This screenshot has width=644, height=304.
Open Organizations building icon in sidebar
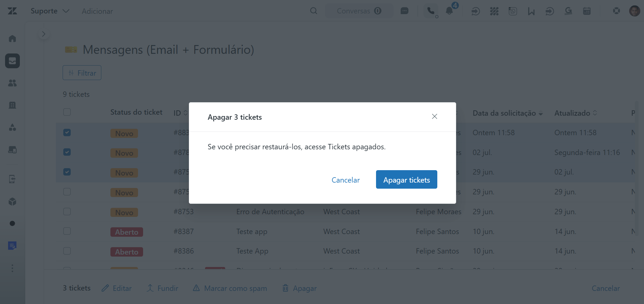click(x=12, y=105)
